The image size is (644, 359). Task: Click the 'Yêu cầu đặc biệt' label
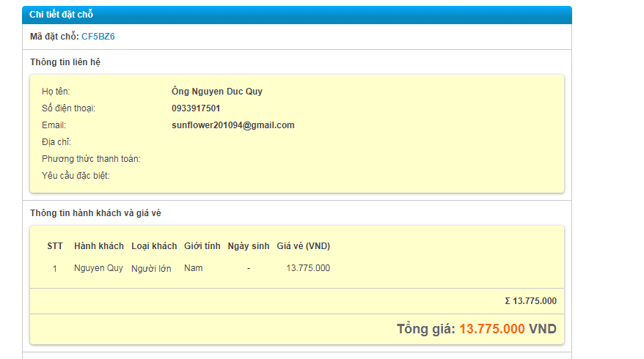tap(76, 176)
